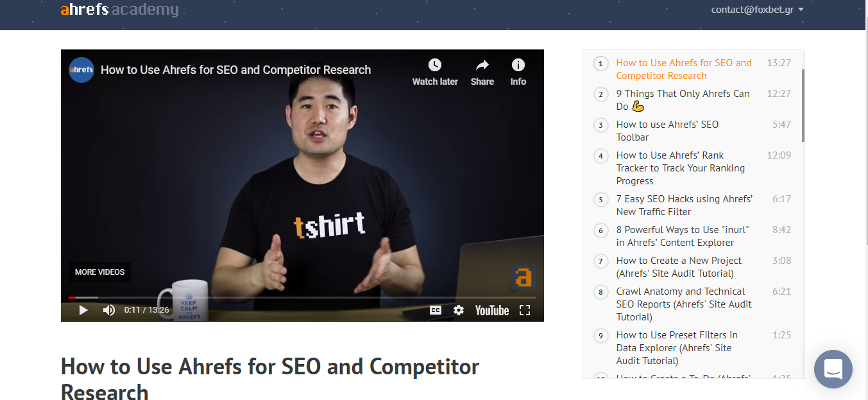Click the number 8 lesson circle
The height and width of the screenshot is (400, 868).
pyautogui.click(x=601, y=291)
